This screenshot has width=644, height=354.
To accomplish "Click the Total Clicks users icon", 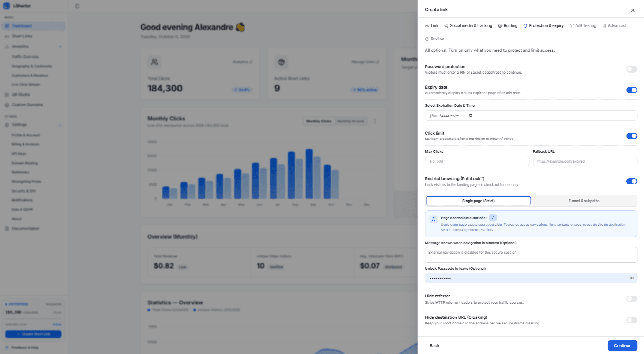I will 154,62.
